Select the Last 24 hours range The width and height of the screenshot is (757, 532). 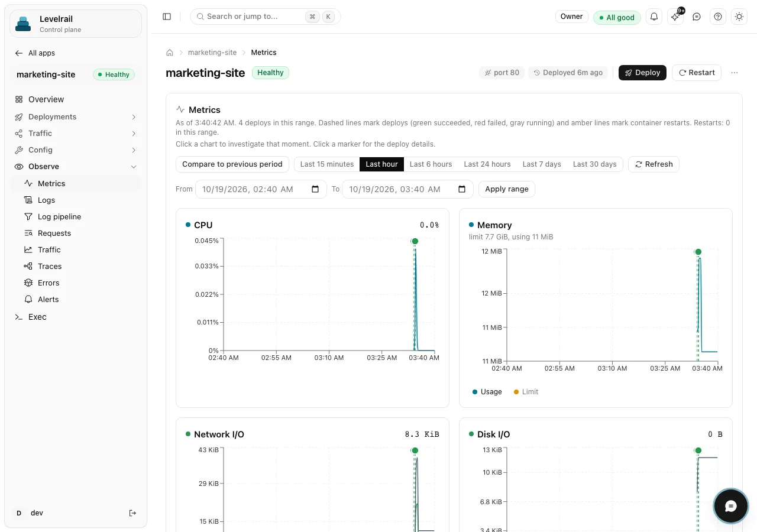pos(487,164)
